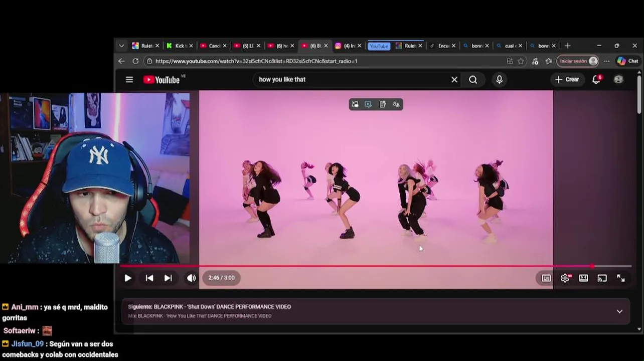Viewport: 644px width, 361px height.
Task: Open the browser three-dot settings menu
Action: pyautogui.click(x=607, y=61)
